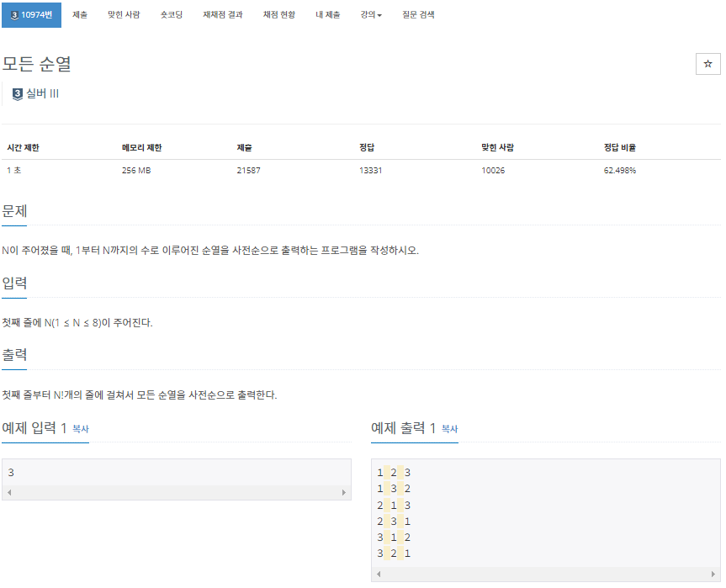Click the 출력 section heading
This screenshot has width=726, height=588.
tap(14, 355)
